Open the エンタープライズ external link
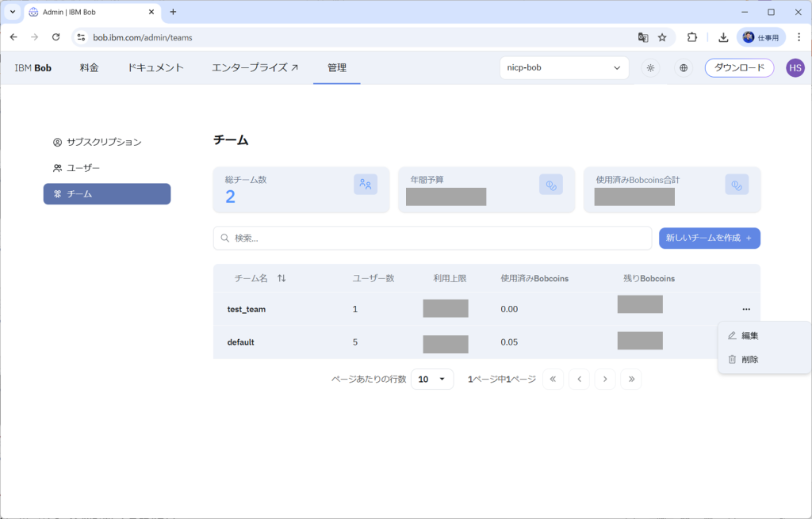 (x=255, y=68)
